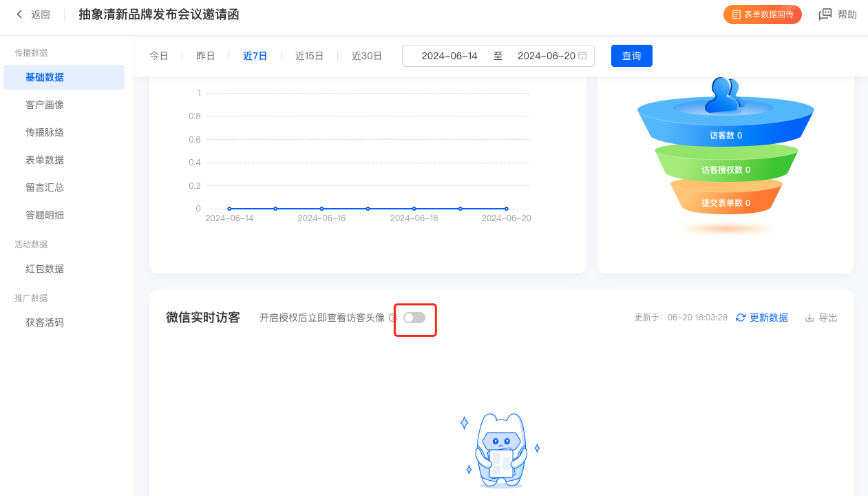Screen dimensions: 868x496
Task: Select the 近7日 date filter
Action: [255, 56]
